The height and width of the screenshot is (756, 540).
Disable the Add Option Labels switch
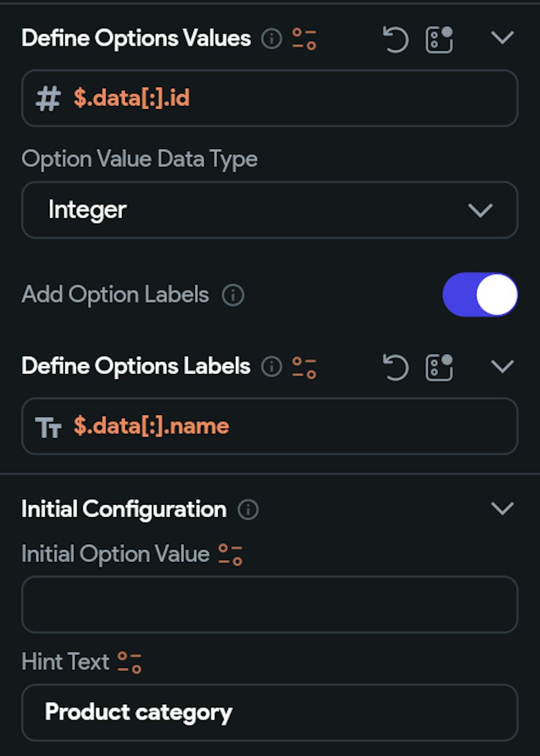479,294
